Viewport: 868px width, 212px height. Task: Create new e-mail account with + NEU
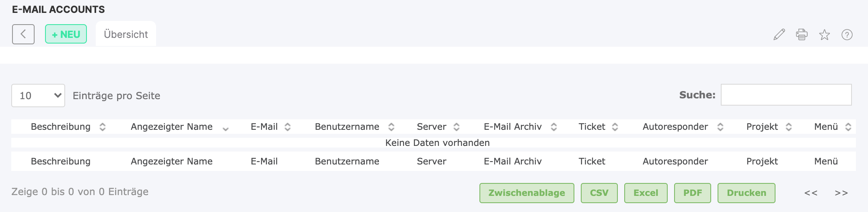tap(66, 34)
